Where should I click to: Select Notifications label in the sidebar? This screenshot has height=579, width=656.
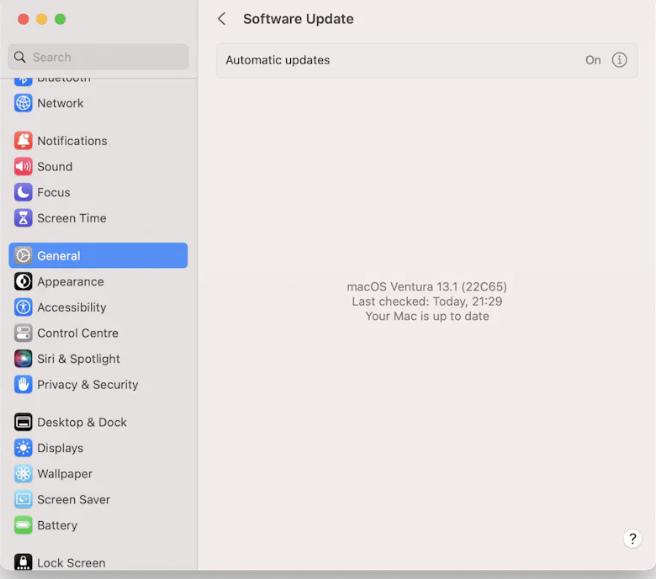click(x=72, y=141)
